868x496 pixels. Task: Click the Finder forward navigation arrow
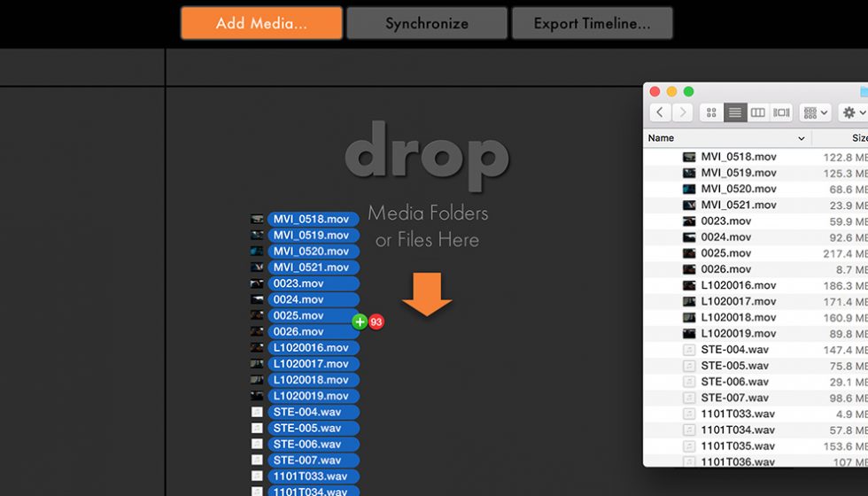(x=682, y=112)
